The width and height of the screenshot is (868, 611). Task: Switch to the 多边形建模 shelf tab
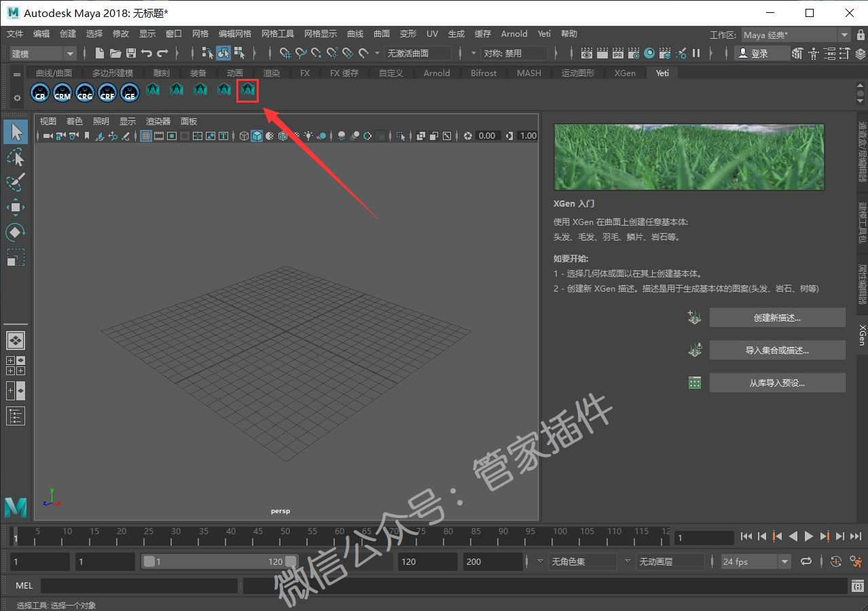(x=113, y=73)
